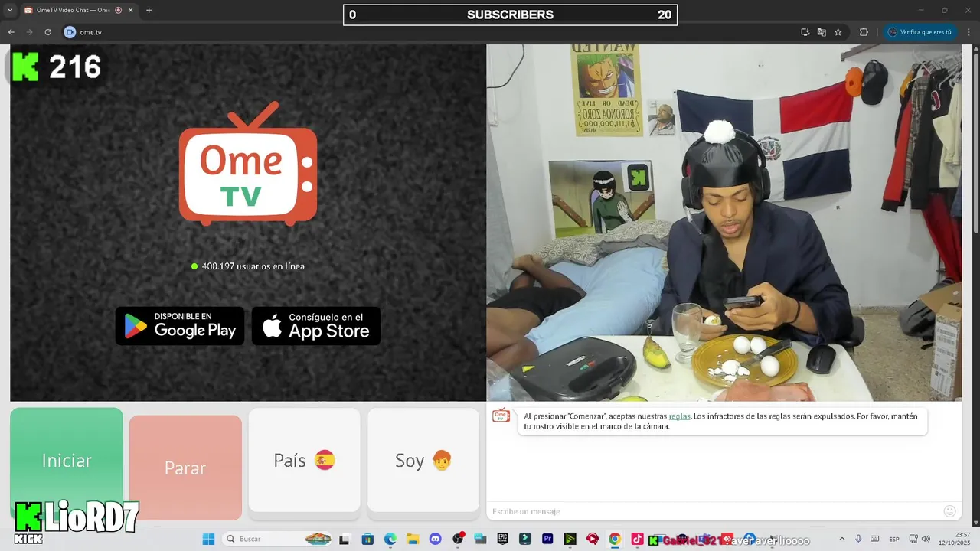
Task: Reload the ome.tv page
Action: click(x=47, y=32)
